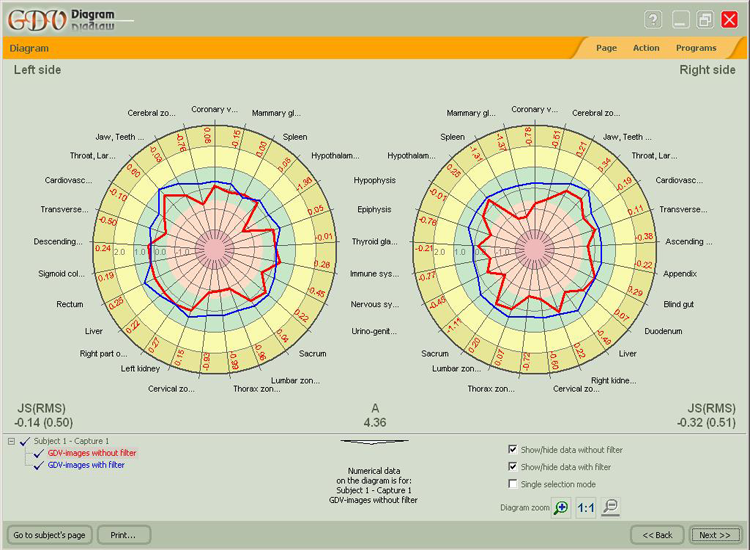750x550 pixels.
Task: Zoom in on the diagram
Action: (x=561, y=508)
